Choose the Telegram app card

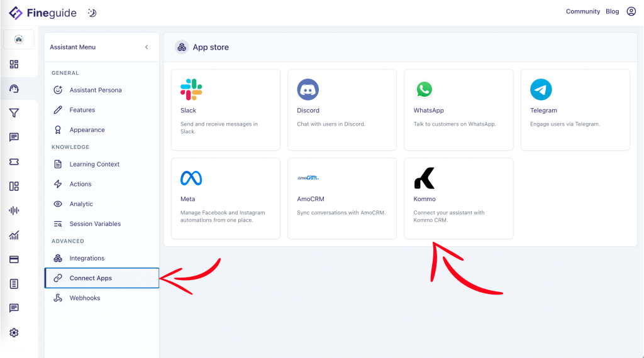point(575,110)
